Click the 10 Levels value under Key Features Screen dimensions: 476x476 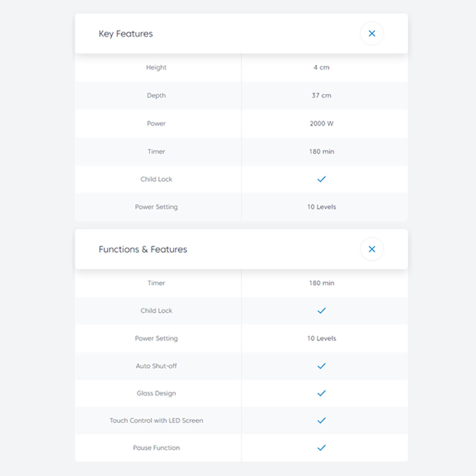pos(321,207)
